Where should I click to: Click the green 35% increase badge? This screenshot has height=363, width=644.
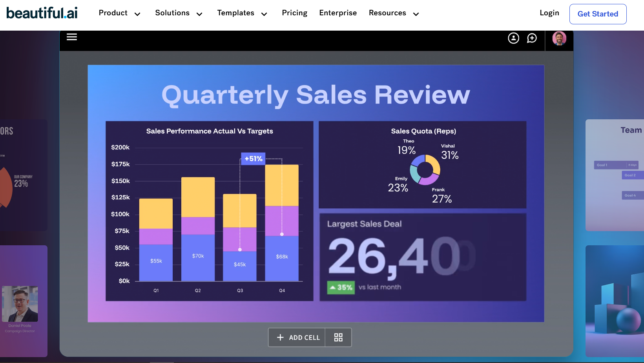(341, 287)
